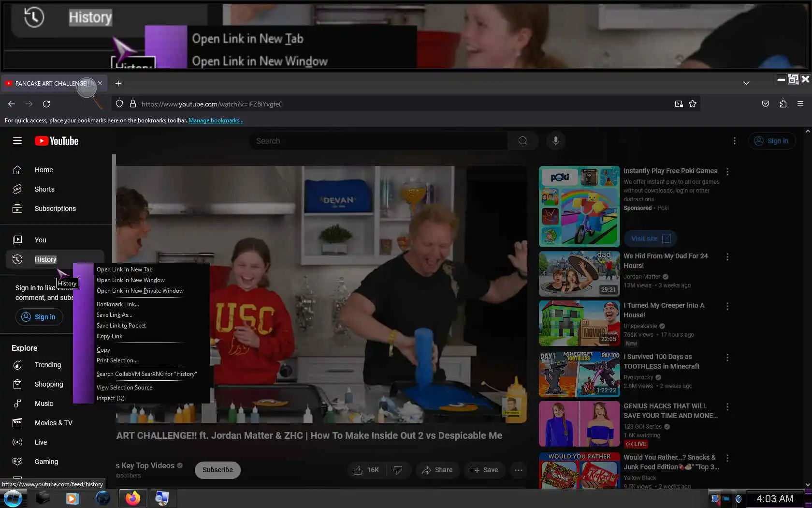Go to the YouTube logo home link
Image resolution: width=812 pixels, height=508 pixels.
[x=57, y=141]
